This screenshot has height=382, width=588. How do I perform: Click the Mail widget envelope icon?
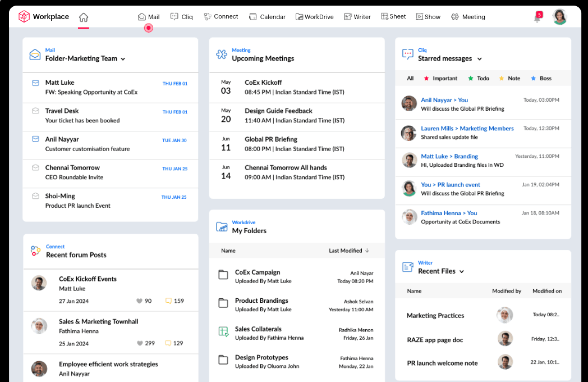(35, 55)
